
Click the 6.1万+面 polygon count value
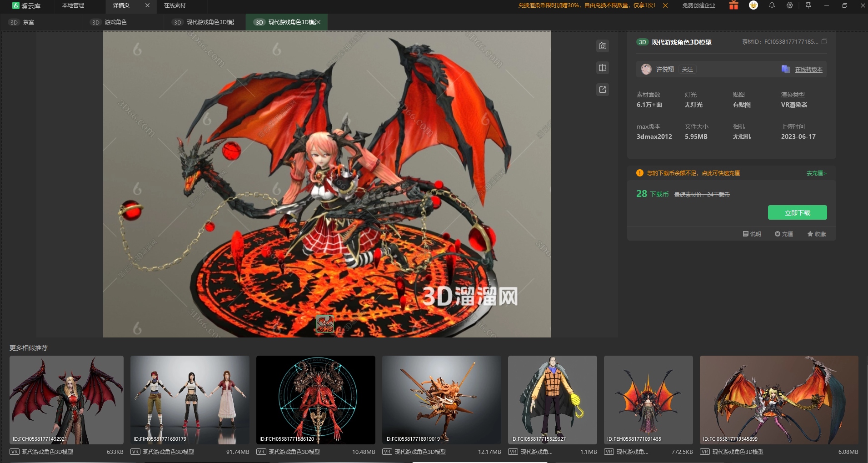coord(649,105)
